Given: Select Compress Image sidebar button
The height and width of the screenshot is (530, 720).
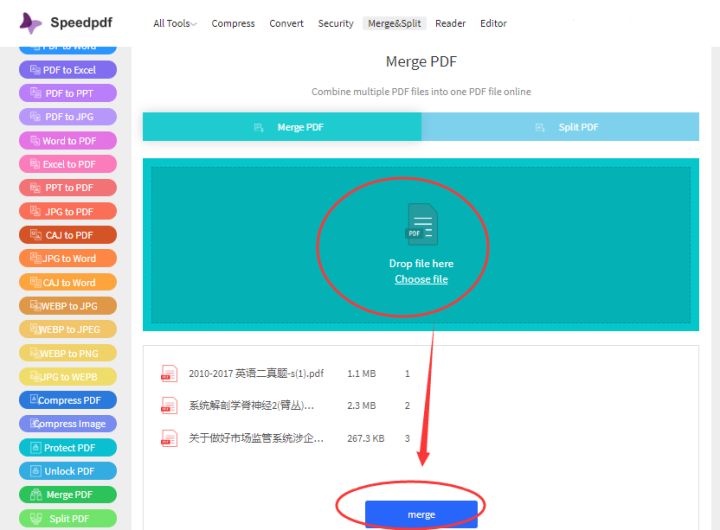Looking at the screenshot, I should pyautogui.click(x=68, y=423).
